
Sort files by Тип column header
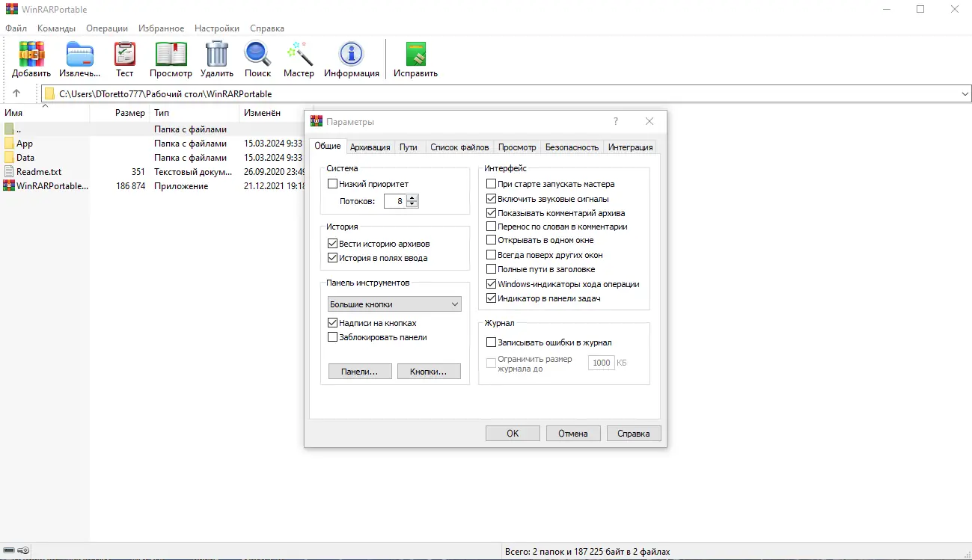pyautogui.click(x=195, y=113)
